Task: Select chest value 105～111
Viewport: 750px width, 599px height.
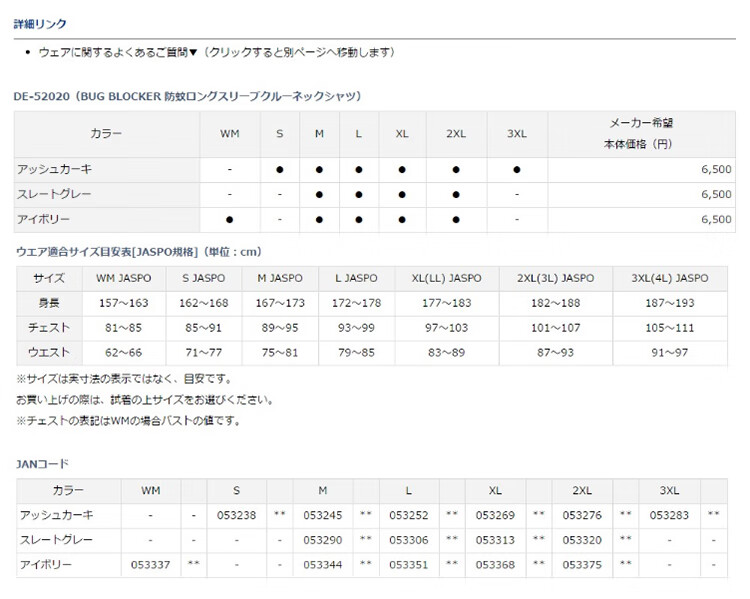Action: click(x=670, y=328)
